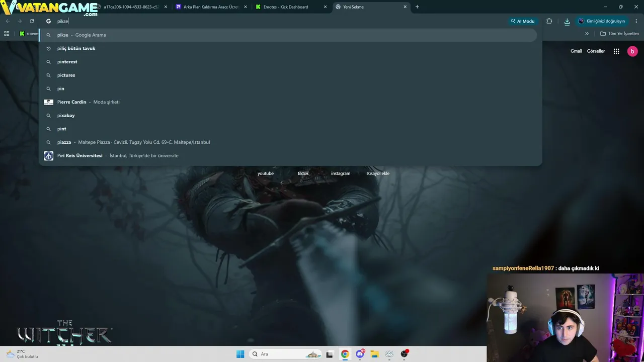Open the Gmail link
This screenshot has width=644, height=362.
(576, 51)
